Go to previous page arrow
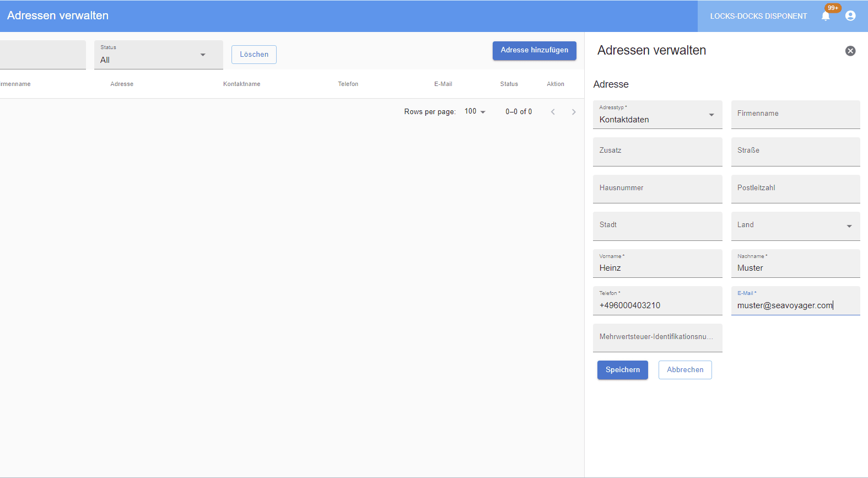 pyautogui.click(x=553, y=112)
